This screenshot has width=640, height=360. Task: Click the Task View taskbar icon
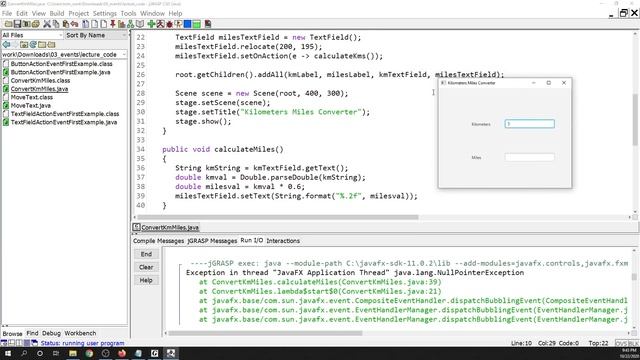(x=56, y=353)
